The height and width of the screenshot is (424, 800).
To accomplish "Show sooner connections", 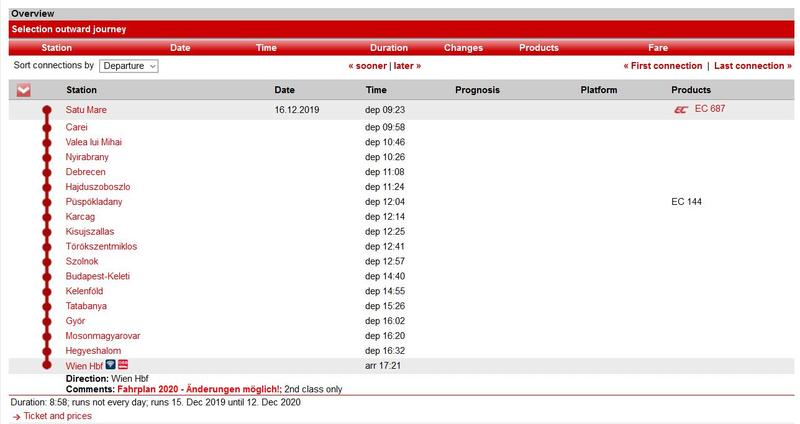I will click(366, 66).
